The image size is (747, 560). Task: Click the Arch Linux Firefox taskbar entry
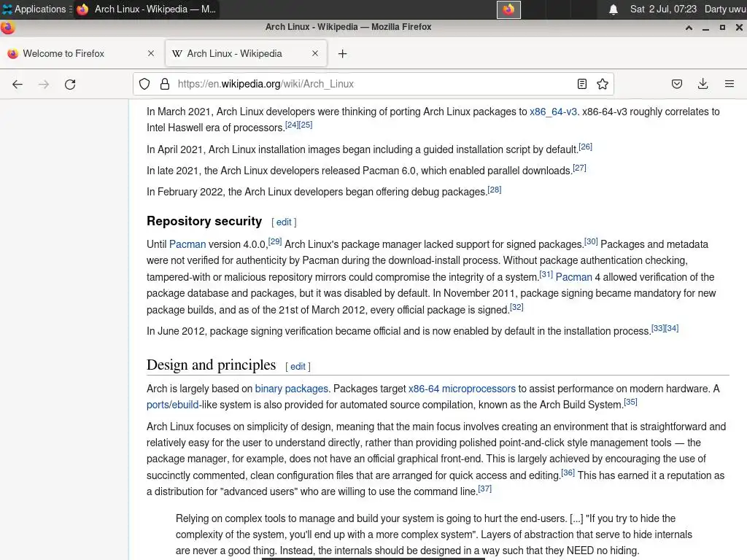click(147, 9)
